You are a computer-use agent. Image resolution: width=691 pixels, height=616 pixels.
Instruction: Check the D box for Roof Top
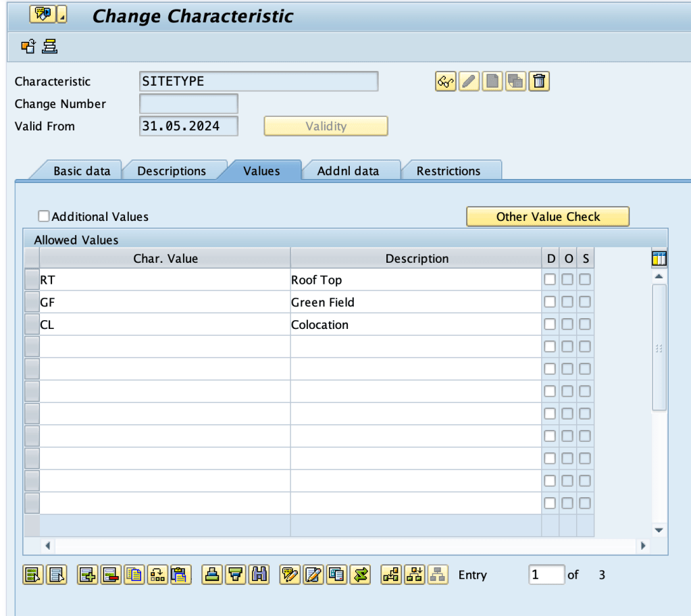click(550, 280)
